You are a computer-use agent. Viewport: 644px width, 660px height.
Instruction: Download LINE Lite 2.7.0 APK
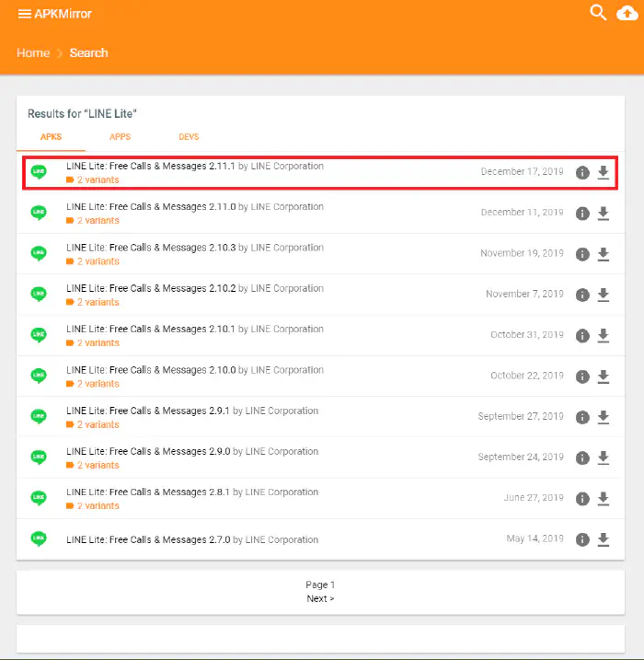tap(604, 539)
